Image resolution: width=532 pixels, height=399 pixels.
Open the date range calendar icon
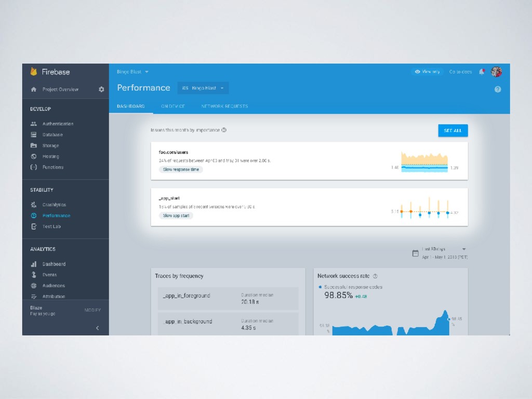click(x=415, y=253)
